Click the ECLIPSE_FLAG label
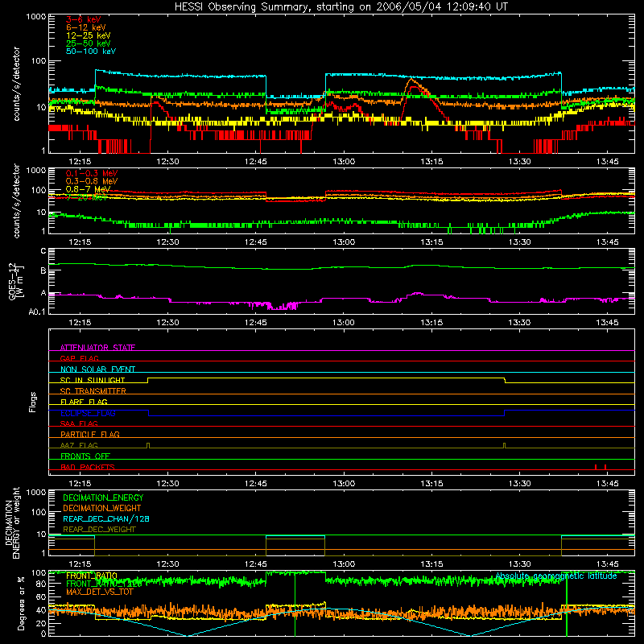Screen dimensions: 644x644 (88, 413)
